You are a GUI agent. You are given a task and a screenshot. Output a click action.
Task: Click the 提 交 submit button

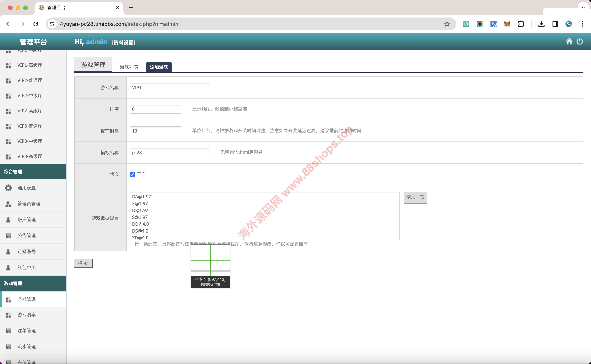[83, 263]
